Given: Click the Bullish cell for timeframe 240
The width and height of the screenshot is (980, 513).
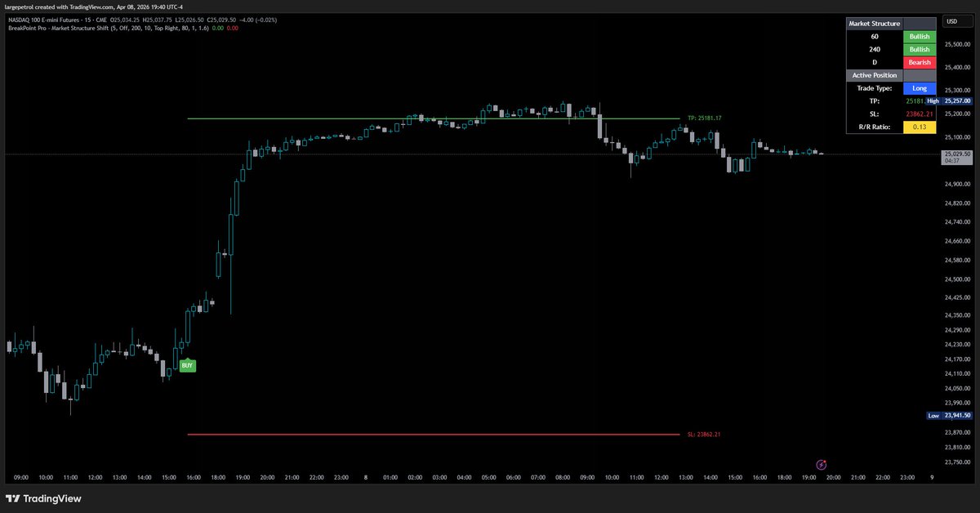Looking at the screenshot, I should click(x=920, y=50).
